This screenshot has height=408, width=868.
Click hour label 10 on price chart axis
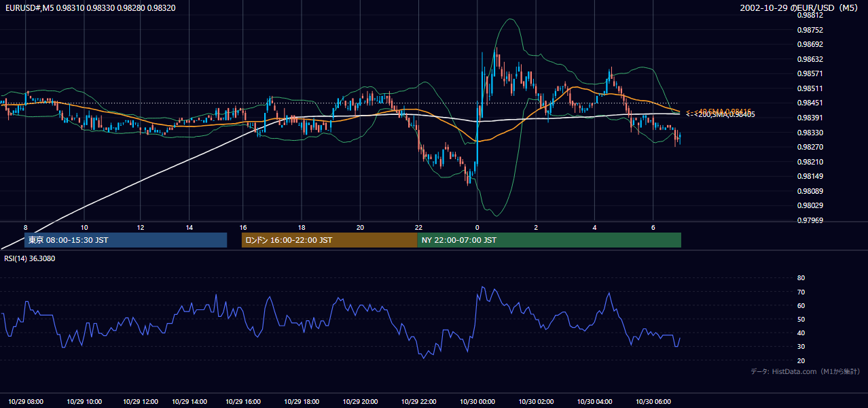84,227
